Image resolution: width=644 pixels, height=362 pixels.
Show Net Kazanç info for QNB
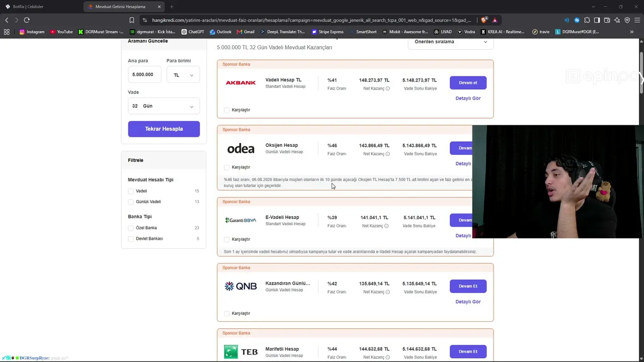coord(387,292)
